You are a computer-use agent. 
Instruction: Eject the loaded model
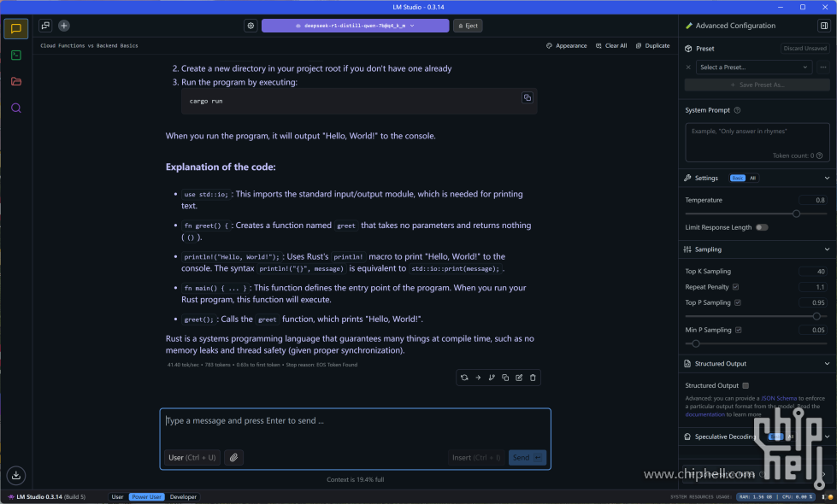[469, 26]
